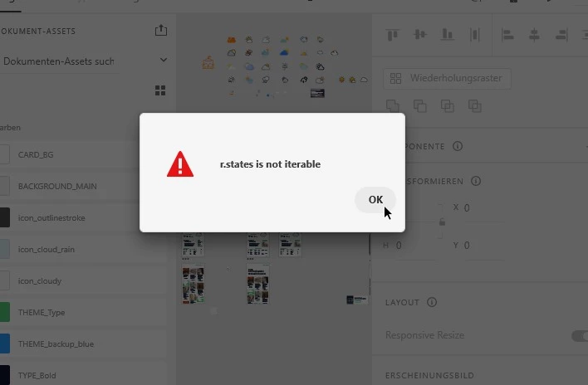Click the align middle vertically icon
The width and height of the screenshot is (588, 385).
pyautogui.click(x=420, y=35)
